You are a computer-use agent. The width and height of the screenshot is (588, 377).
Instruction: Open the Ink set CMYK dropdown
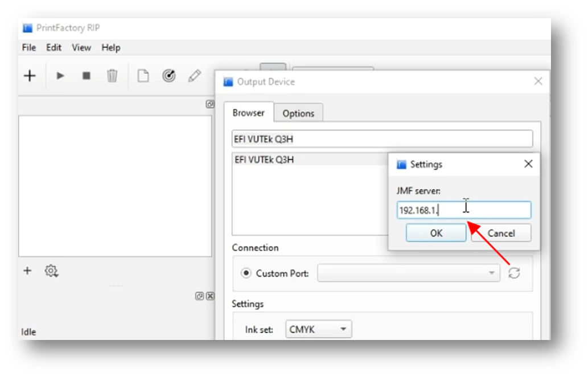point(318,329)
